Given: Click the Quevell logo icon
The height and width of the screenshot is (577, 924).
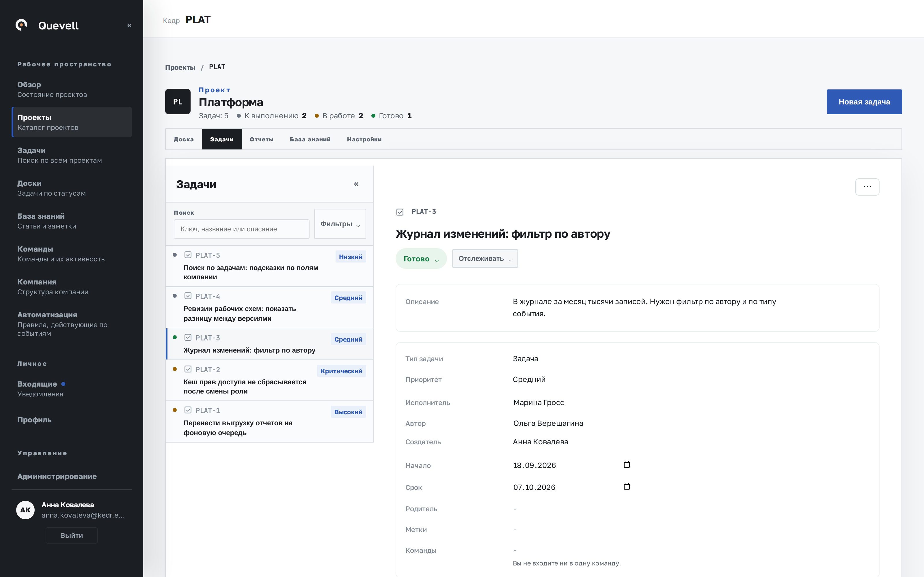Looking at the screenshot, I should pyautogui.click(x=21, y=25).
